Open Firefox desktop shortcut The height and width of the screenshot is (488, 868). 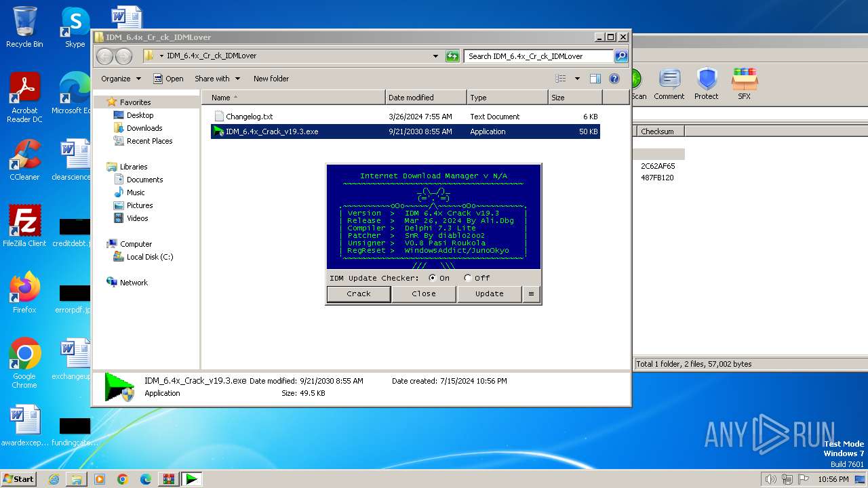pos(24,292)
